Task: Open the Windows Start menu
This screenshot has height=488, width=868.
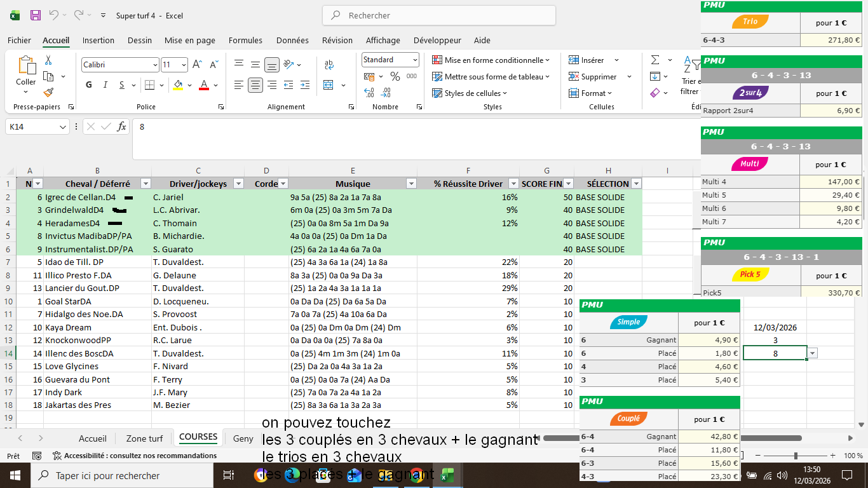Action: 15,475
